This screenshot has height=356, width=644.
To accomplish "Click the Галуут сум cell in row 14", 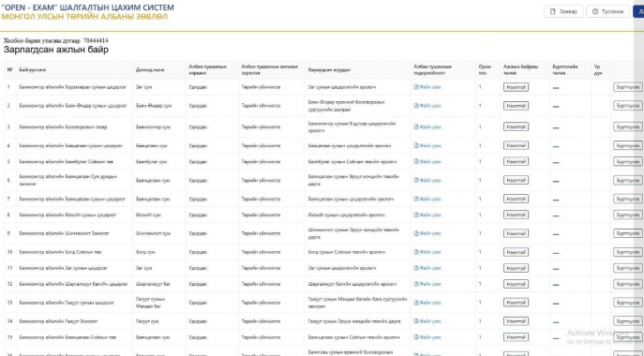I will click(146, 321).
